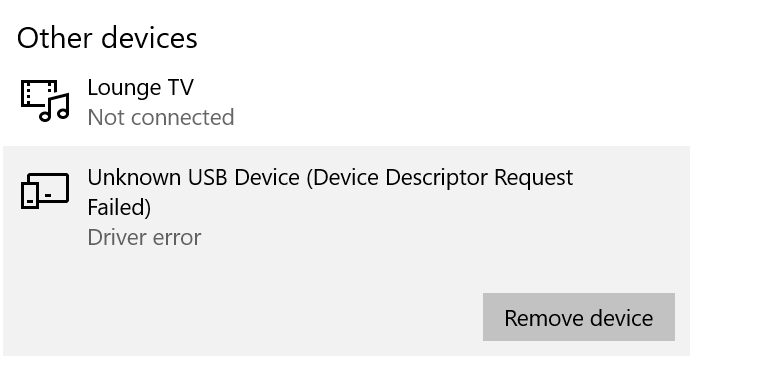Click the "Driver error" status text
The height and width of the screenshot is (378, 757).
144,237
